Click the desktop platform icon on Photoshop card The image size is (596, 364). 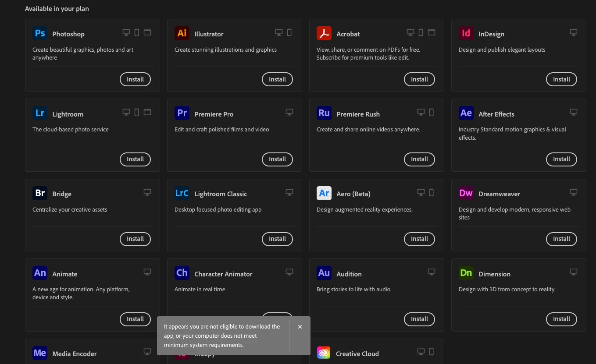click(126, 32)
